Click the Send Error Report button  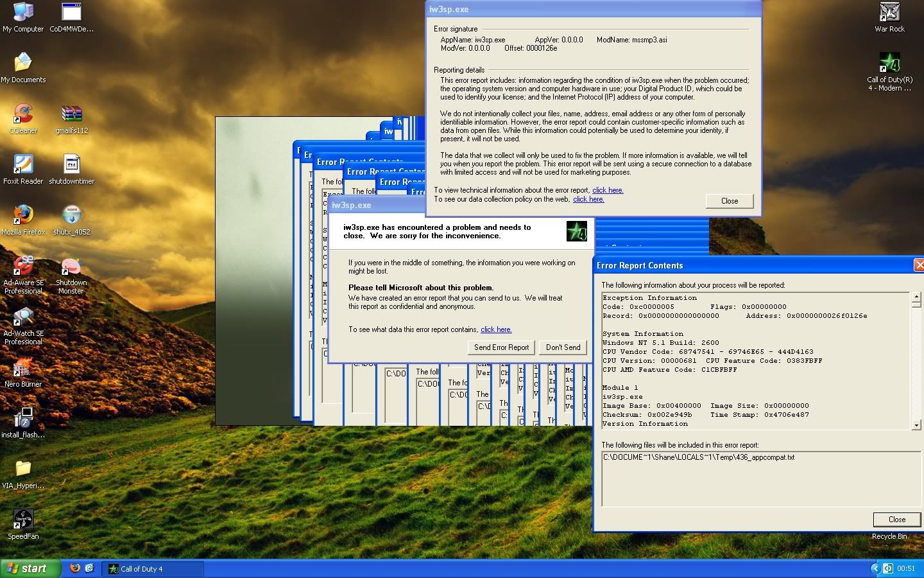(x=501, y=347)
